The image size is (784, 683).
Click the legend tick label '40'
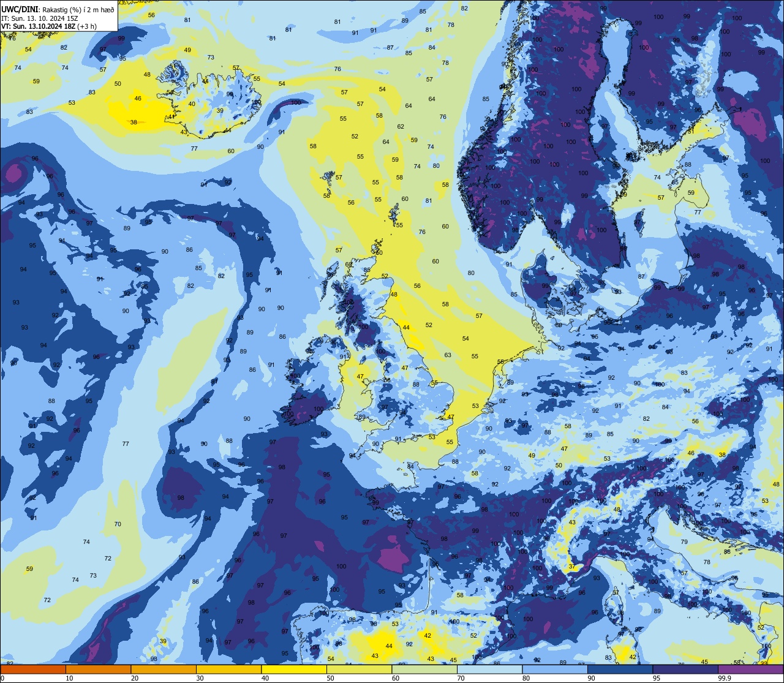(x=265, y=678)
